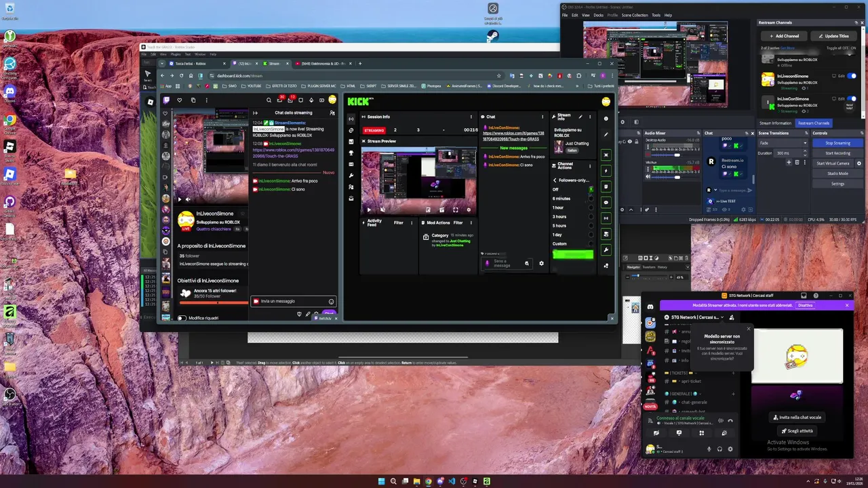
Task: Click Disattiva on Discord Streamer Mode banner
Action: click(806, 305)
